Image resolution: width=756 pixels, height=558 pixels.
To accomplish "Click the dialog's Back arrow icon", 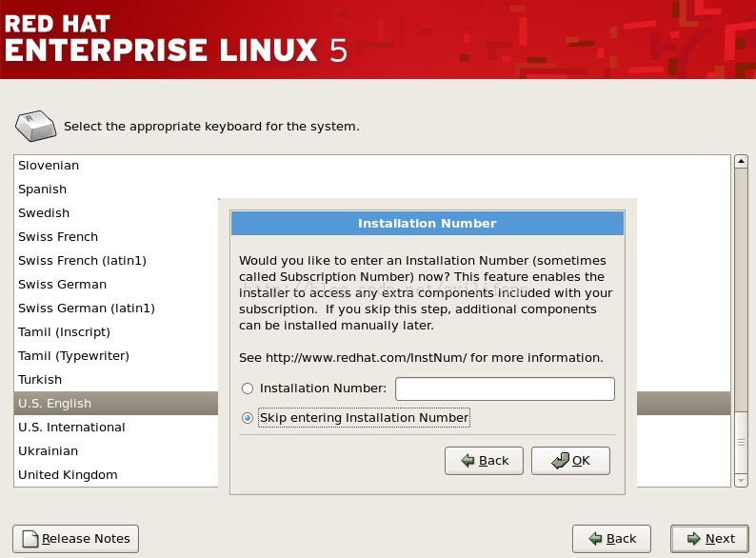I will (467, 461).
